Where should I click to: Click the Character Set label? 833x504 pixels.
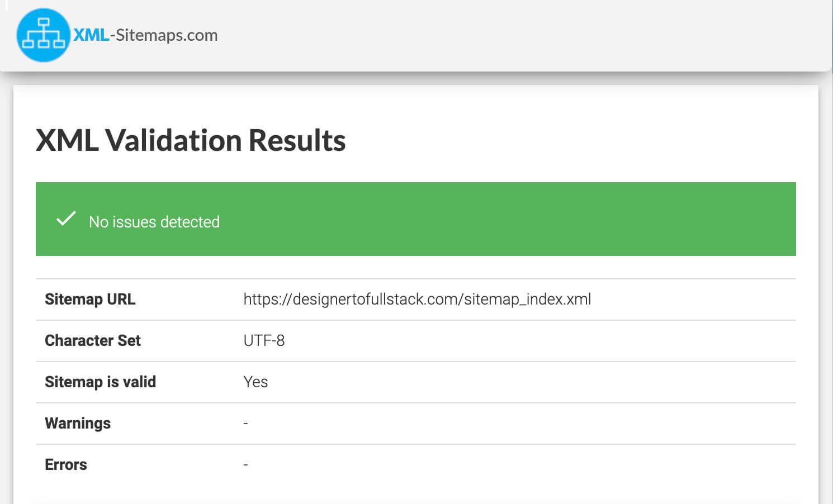(93, 340)
